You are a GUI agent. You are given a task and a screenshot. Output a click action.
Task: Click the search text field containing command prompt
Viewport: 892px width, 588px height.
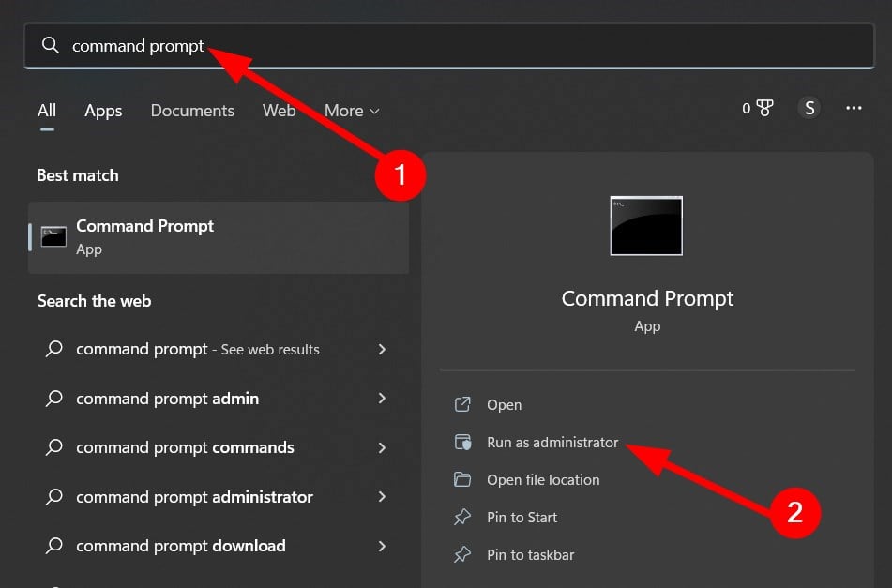449,46
